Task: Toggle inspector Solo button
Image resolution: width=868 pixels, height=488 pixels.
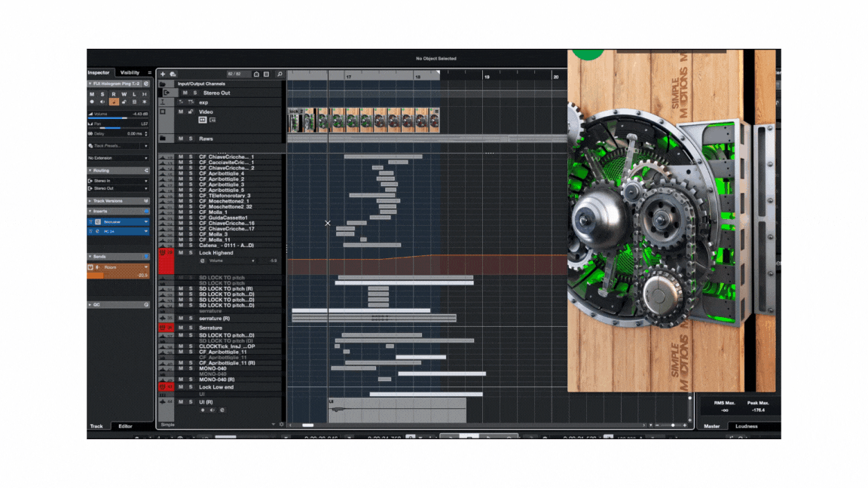Action: coord(102,94)
